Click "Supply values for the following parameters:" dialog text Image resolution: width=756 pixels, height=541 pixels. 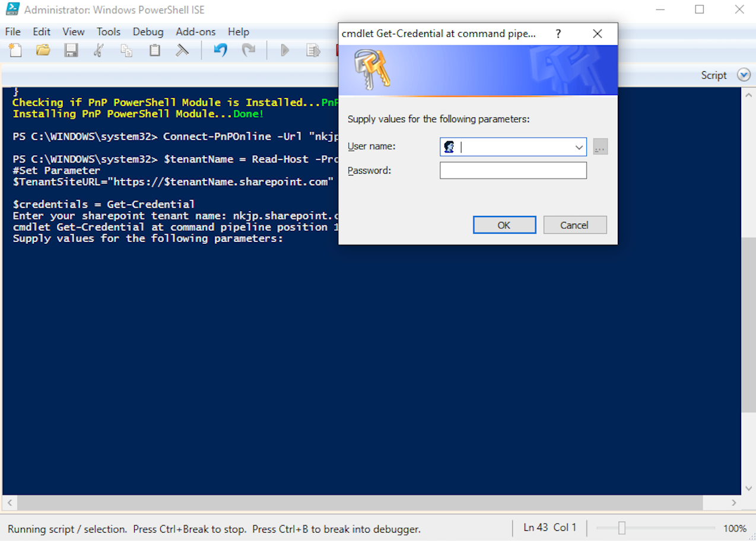point(439,119)
